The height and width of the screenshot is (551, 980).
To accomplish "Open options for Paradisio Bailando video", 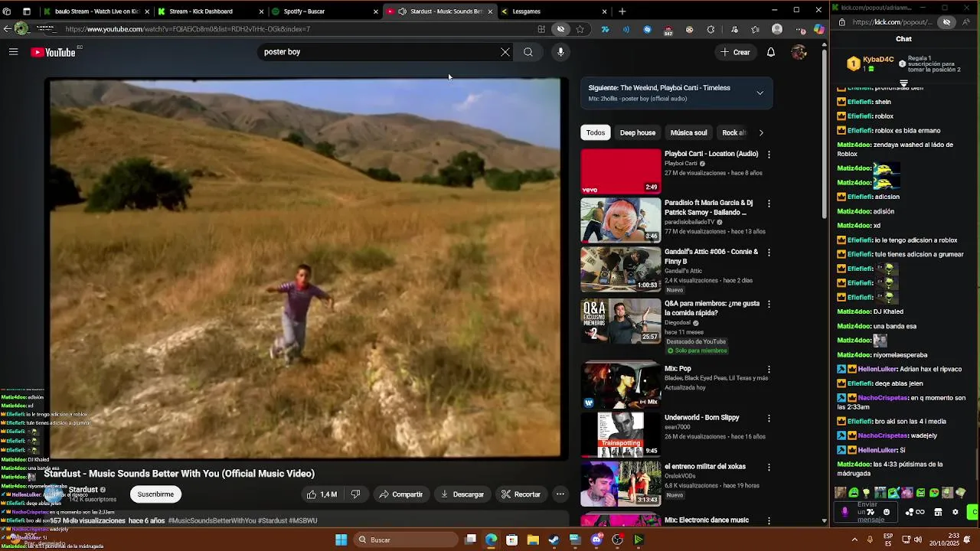I will click(769, 204).
